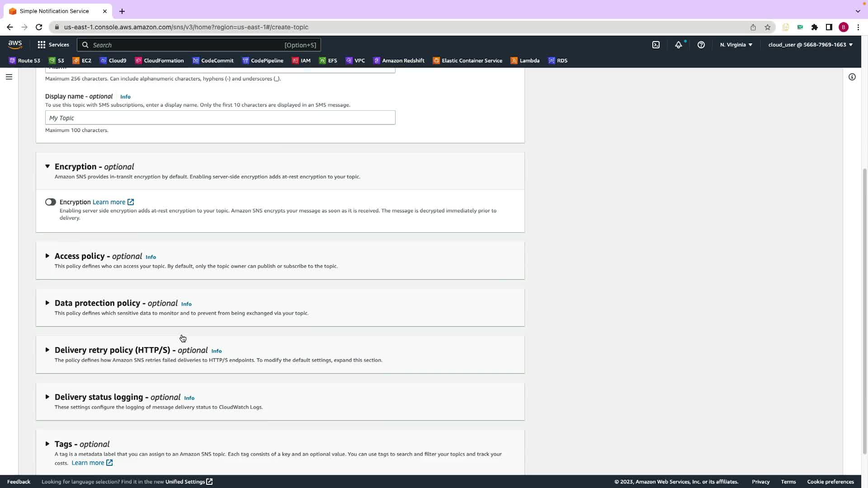Open the CloudFormation favorites shortcut

point(159,61)
